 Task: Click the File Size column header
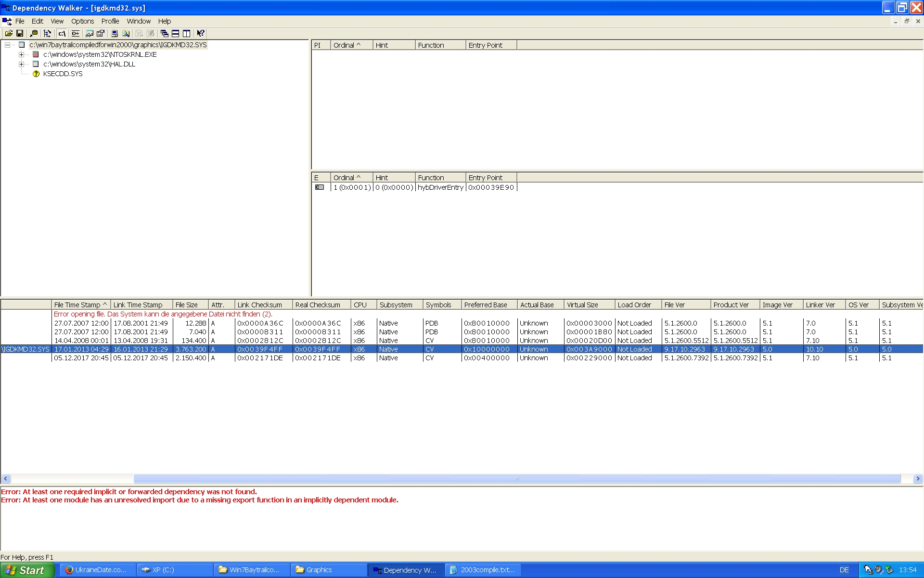coord(191,305)
